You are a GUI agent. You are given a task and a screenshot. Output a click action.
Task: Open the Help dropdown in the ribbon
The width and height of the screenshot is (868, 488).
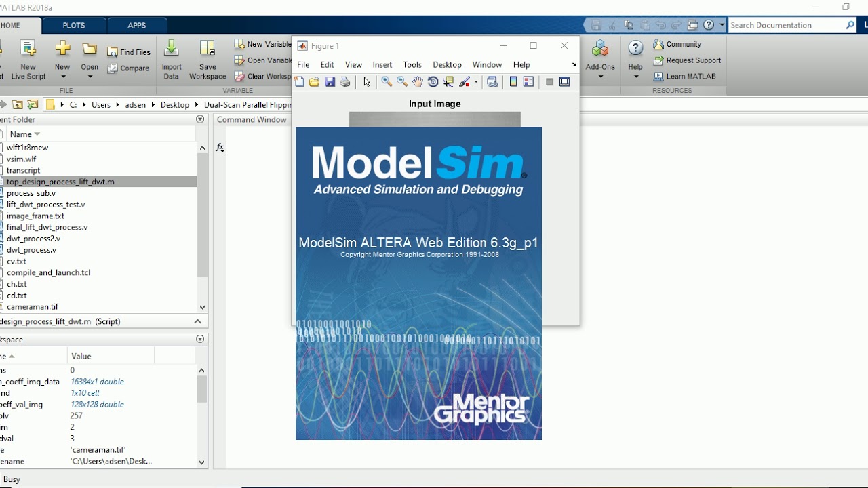click(635, 60)
